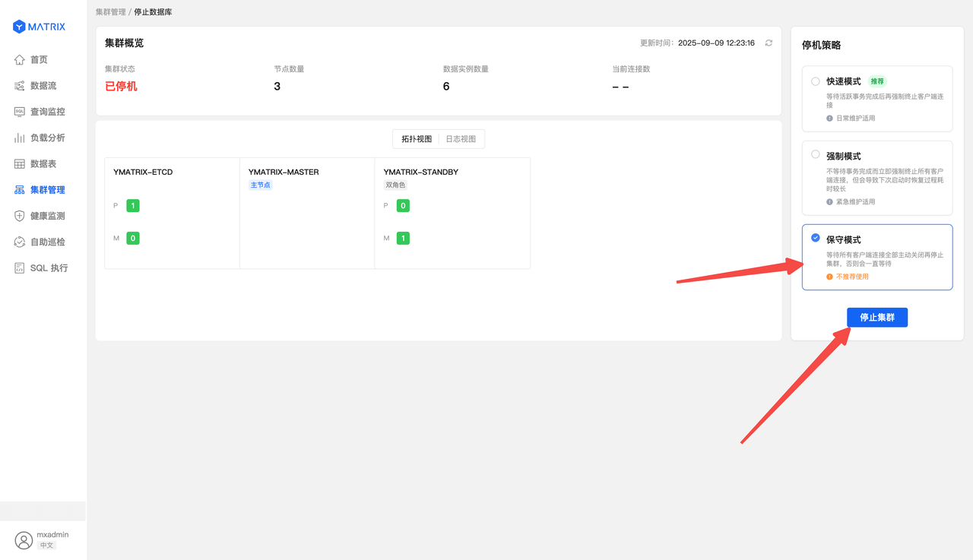Click the 数据实例数量 label
This screenshot has width=973, height=560.
(466, 69)
